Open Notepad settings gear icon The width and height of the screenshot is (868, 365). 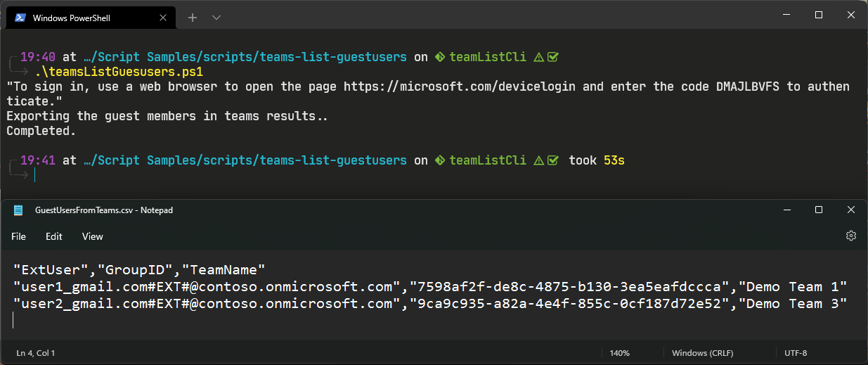[x=851, y=236]
